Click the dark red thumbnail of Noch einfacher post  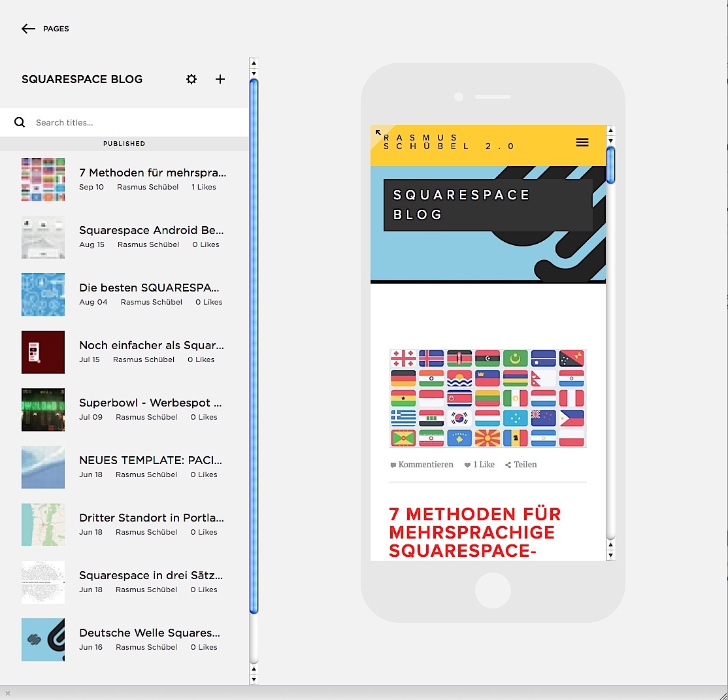pos(43,352)
